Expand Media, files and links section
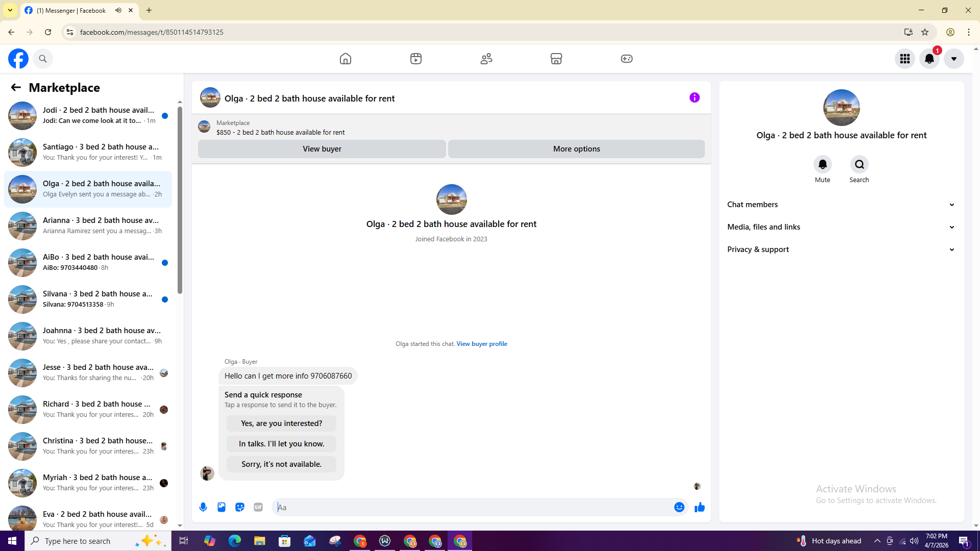Image resolution: width=980 pixels, height=551 pixels. [x=841, y=227]
